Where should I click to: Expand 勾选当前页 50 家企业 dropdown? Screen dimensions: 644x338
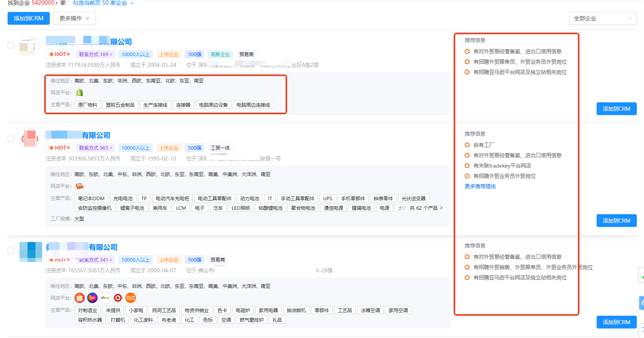[x=103, y=3]
